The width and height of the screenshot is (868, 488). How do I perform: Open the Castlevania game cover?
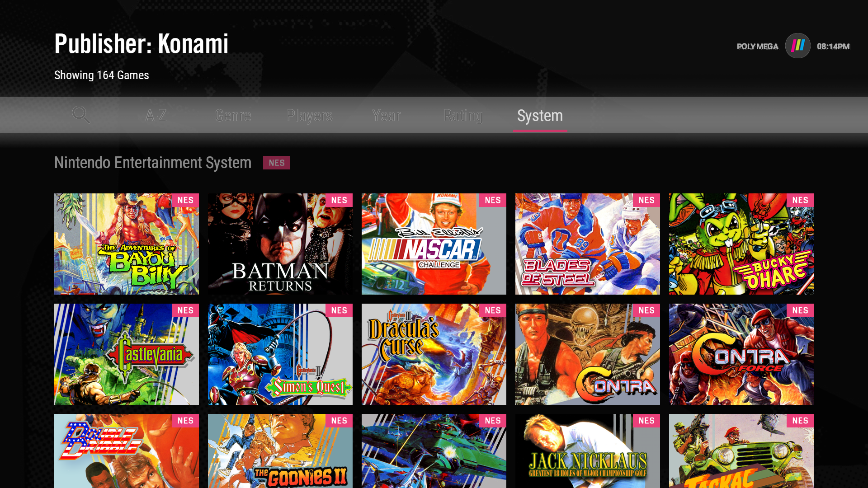[127, 354]
